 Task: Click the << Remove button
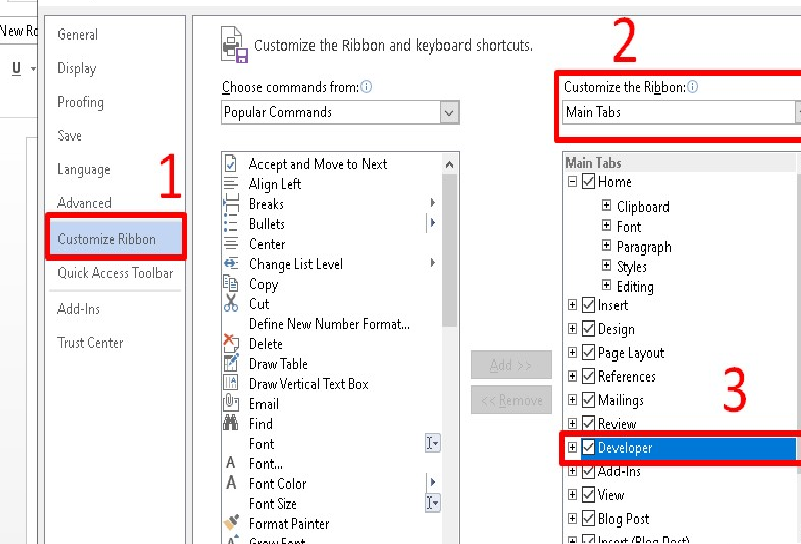point(511,400)
